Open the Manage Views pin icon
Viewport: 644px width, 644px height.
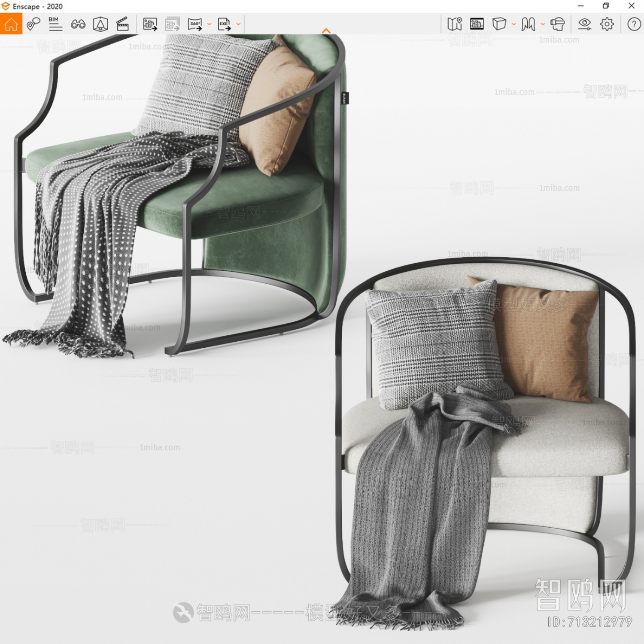[33, 24]
